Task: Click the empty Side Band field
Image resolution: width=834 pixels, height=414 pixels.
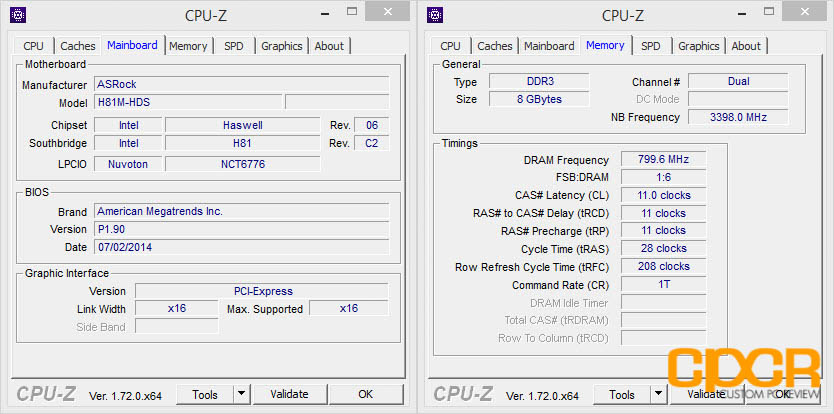Action: [x=177, y=326]
